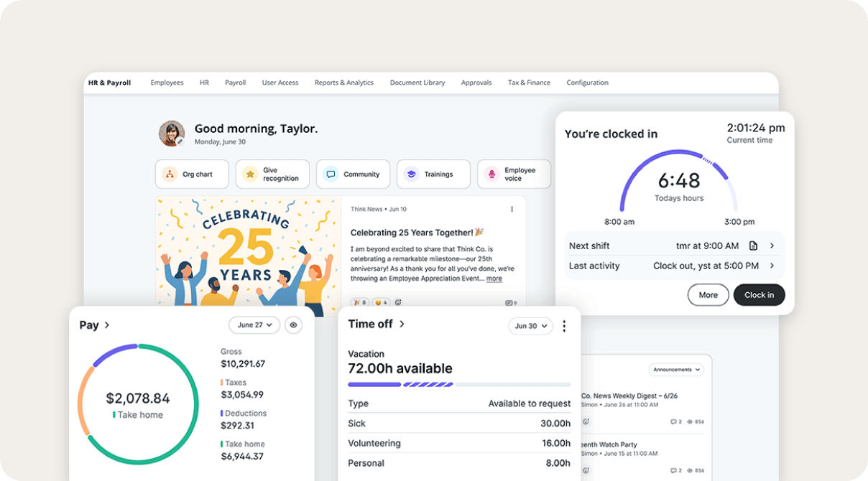Image resolution: width=868 pixels, height=481 pixels.
Task: Open the Community chat bubble icon
Action: [x=331, y=174]
